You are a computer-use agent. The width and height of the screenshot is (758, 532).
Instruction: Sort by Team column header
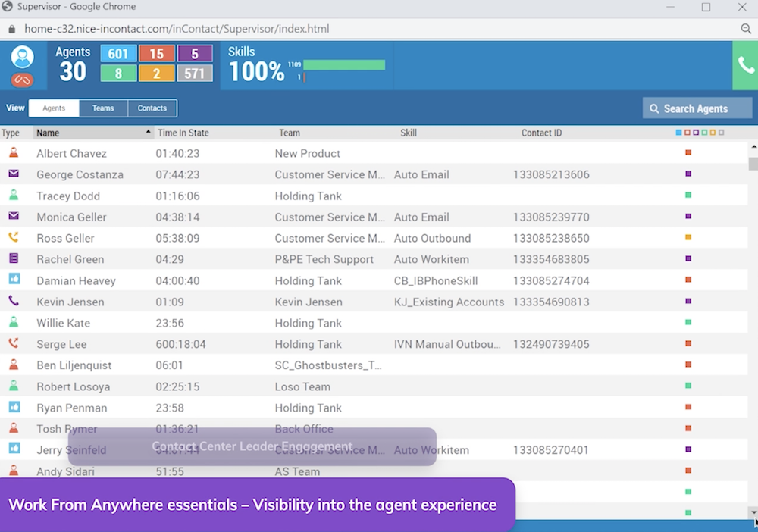(x=289, y=133)
